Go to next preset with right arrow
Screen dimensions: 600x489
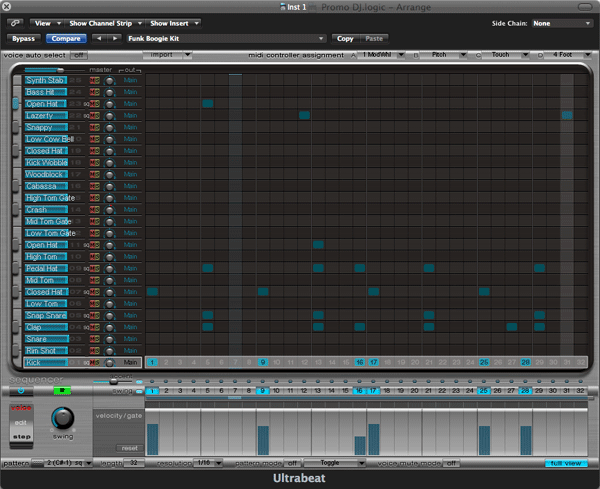pyautogui.click(x=114, y=39)
